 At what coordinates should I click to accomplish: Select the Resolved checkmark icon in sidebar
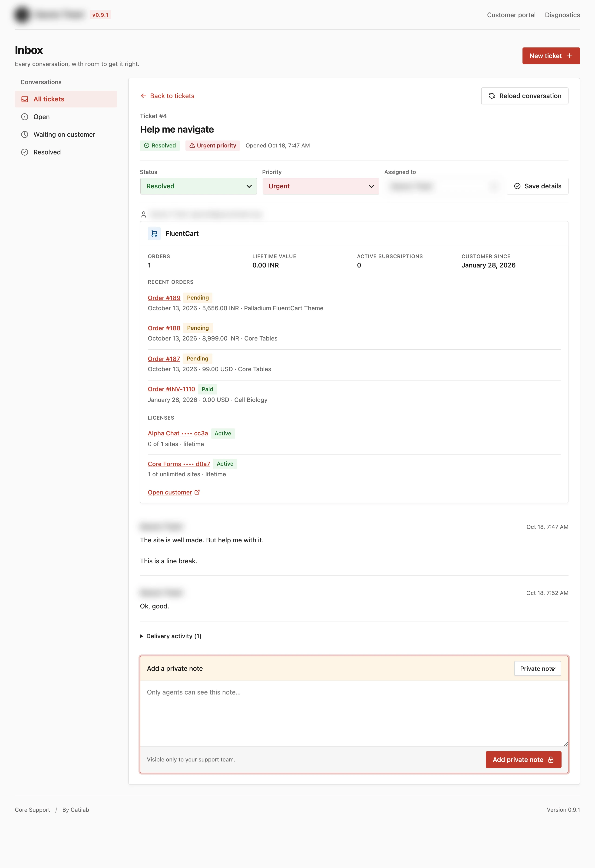(25, 152)
